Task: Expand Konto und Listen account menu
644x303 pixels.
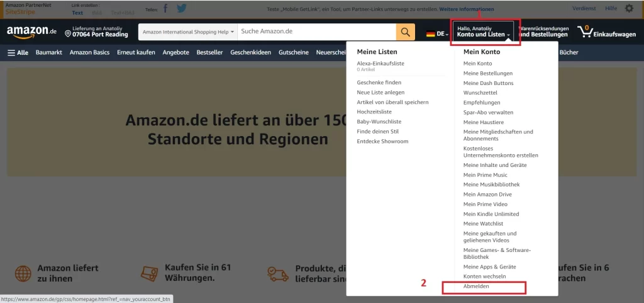Action: (x=484, y=31)
